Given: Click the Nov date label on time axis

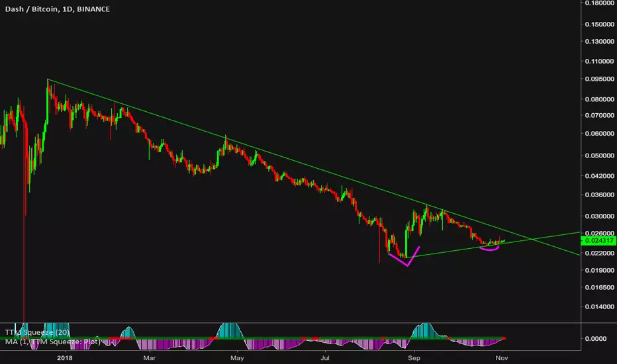Looking at the screenshot, I should tap(502, 357).
